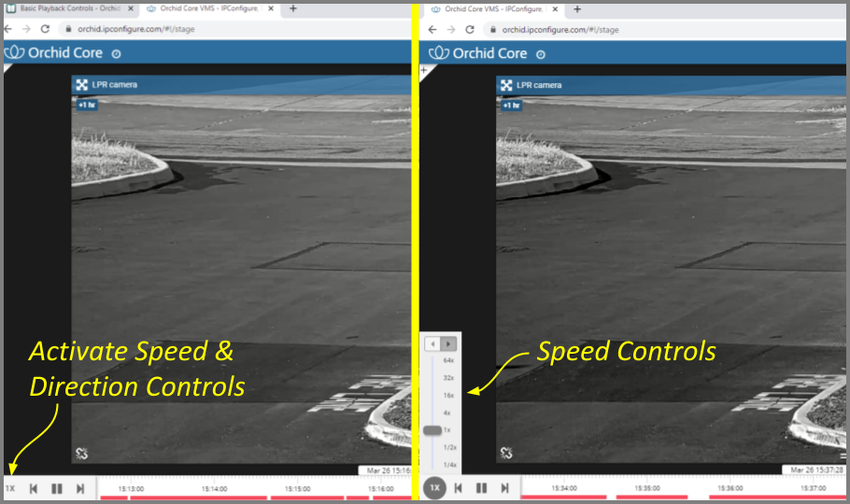Click the LPR camera title in the right screenshot
The image size is (850, 504).
click(539, 85)
